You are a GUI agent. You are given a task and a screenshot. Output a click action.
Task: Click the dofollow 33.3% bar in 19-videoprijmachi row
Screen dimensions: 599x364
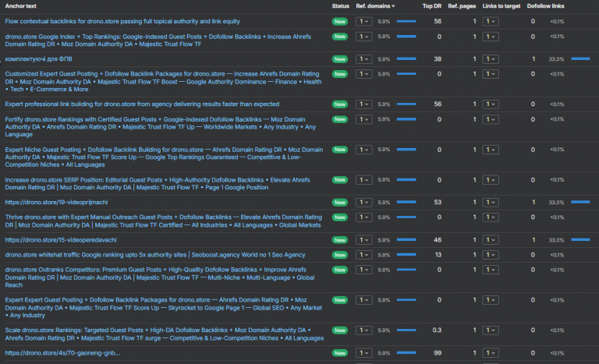pos(580,202)
